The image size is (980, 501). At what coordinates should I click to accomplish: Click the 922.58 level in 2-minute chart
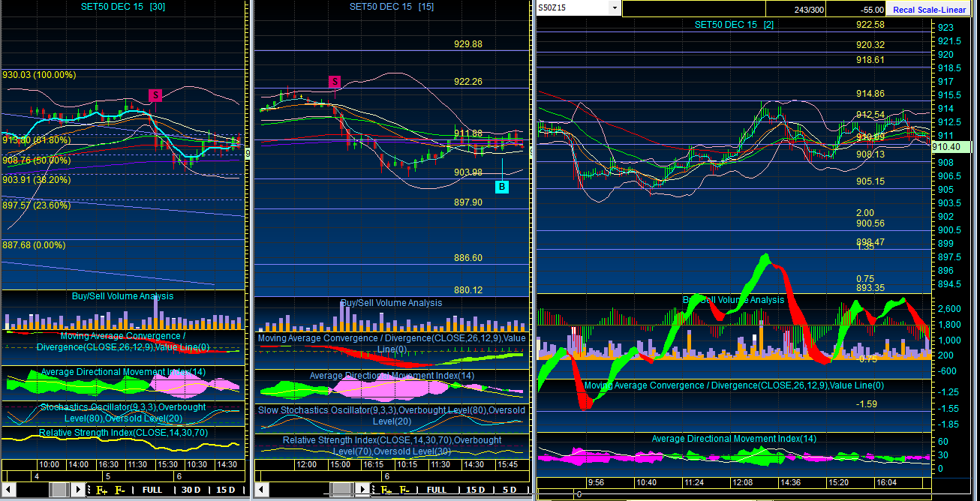click(870, 25)
